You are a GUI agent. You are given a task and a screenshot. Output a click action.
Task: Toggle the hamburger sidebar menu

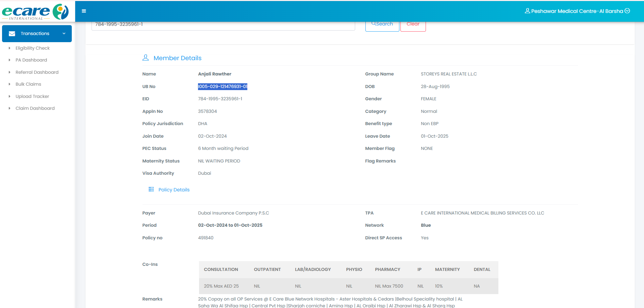click(84, 11)
